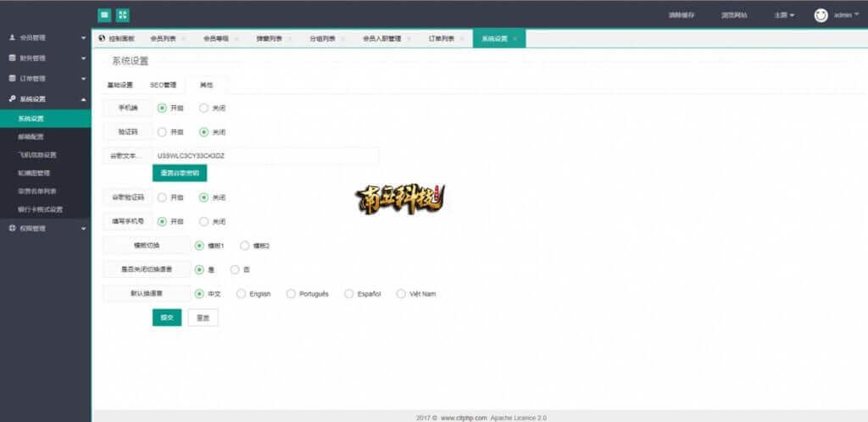868x422 pixels.
Task: Click the sidebar collapse menu icon
Action: click(104, 15)
